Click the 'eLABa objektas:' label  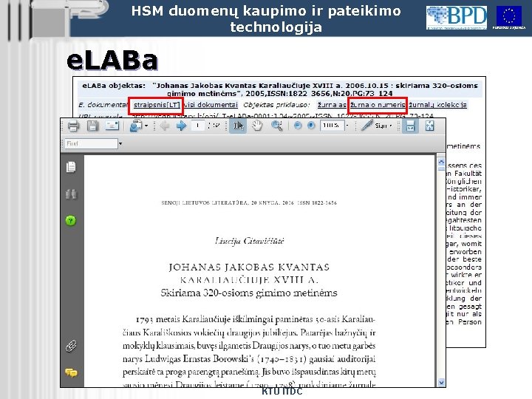114,86
